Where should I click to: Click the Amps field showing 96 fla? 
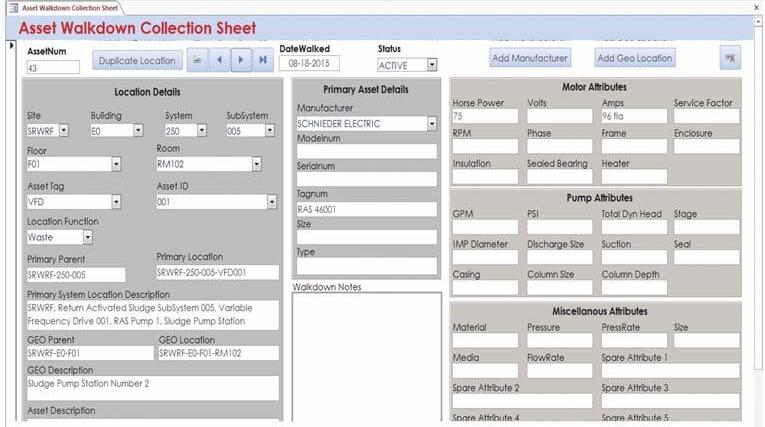point(634,116)
